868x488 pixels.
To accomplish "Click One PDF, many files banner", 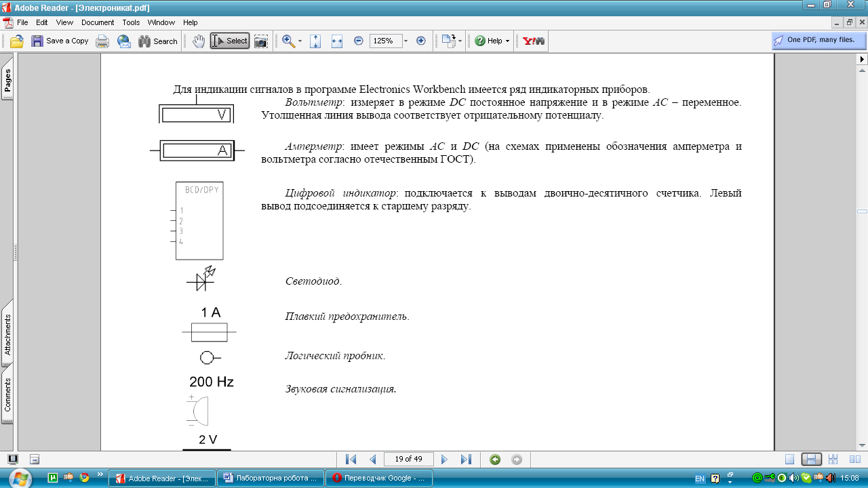I will 819,40.
